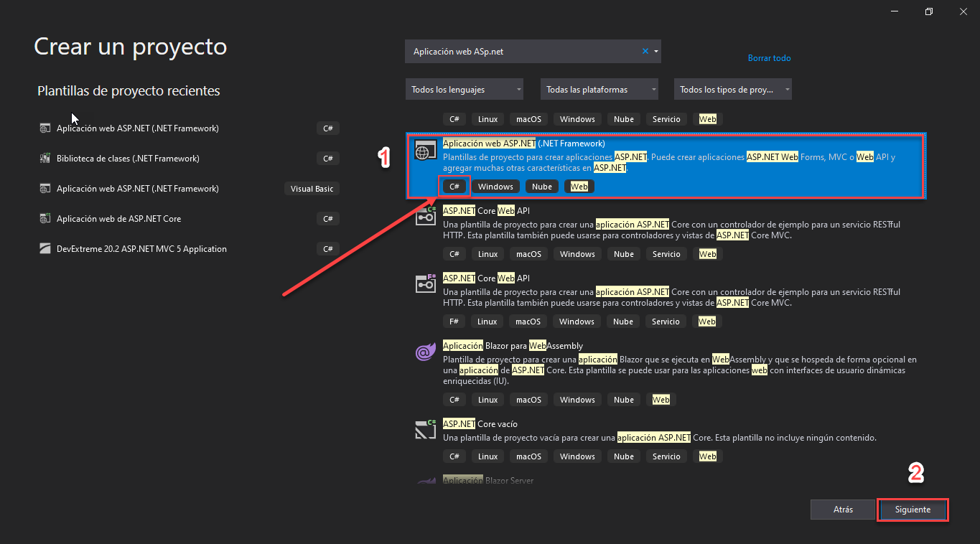
Task: Open the 'Todas las plataformas' dropdown
Action: click(x=599, y=90)
